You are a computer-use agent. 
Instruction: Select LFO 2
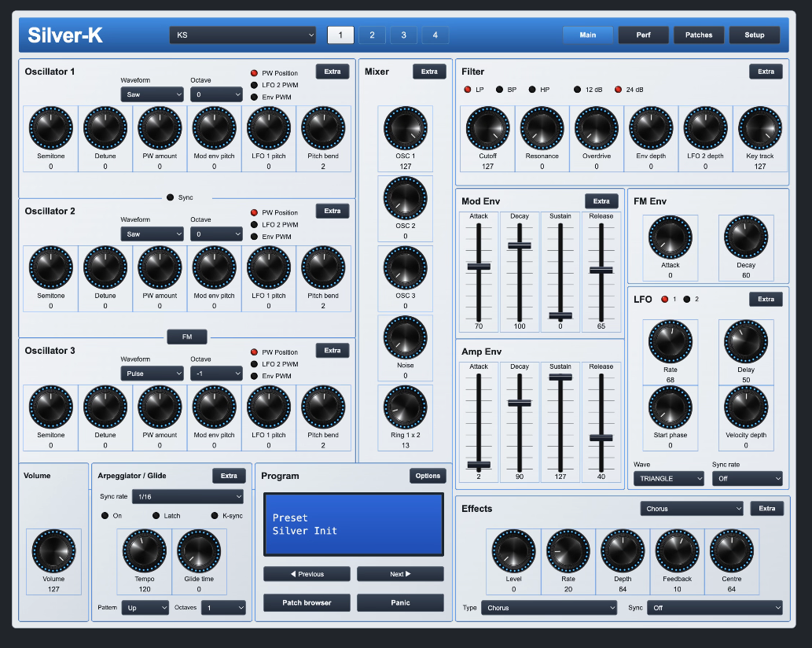coord(687,299)
